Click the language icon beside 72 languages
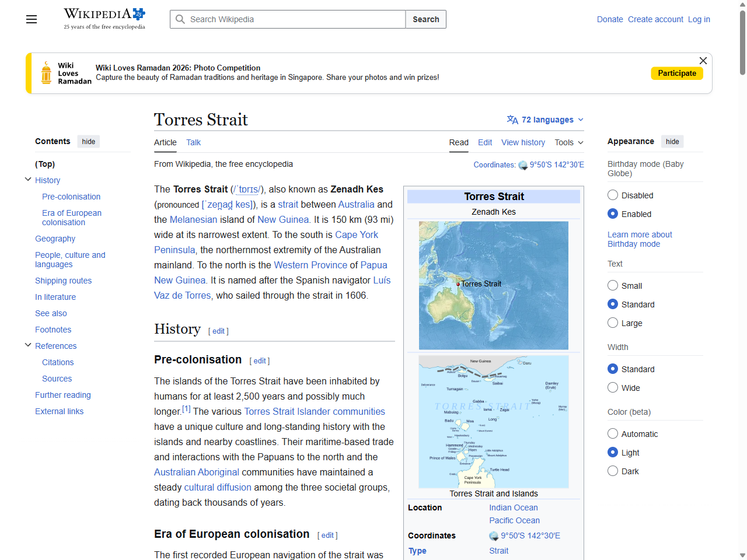 [x=512, y=120]
